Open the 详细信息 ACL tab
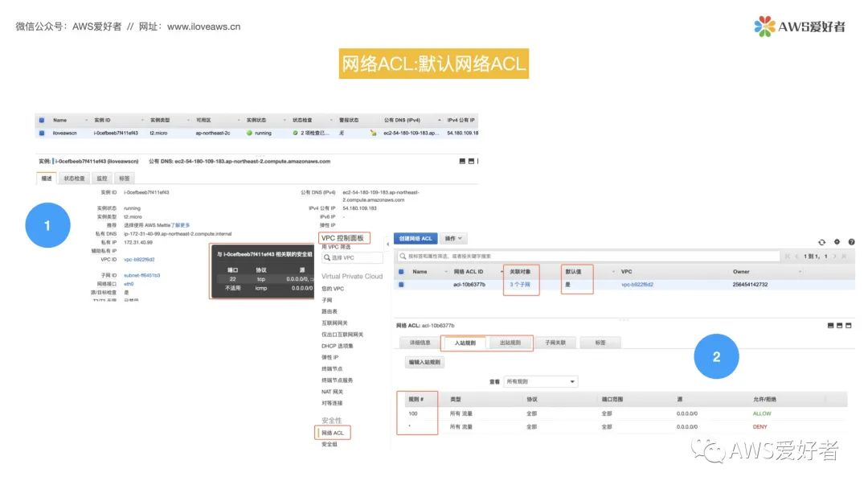The height and width of the screenshot is (489, 868). click(x=420, y=343)
